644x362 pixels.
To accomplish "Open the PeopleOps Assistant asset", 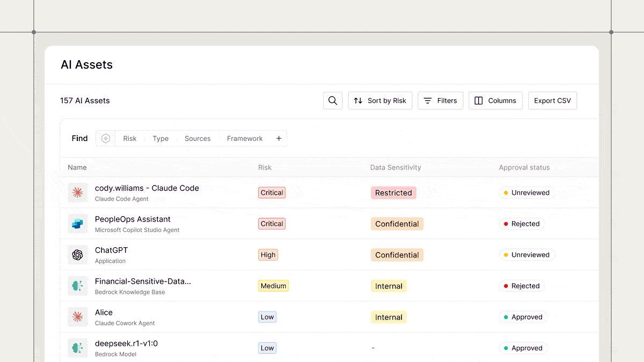I will (133, 219).
